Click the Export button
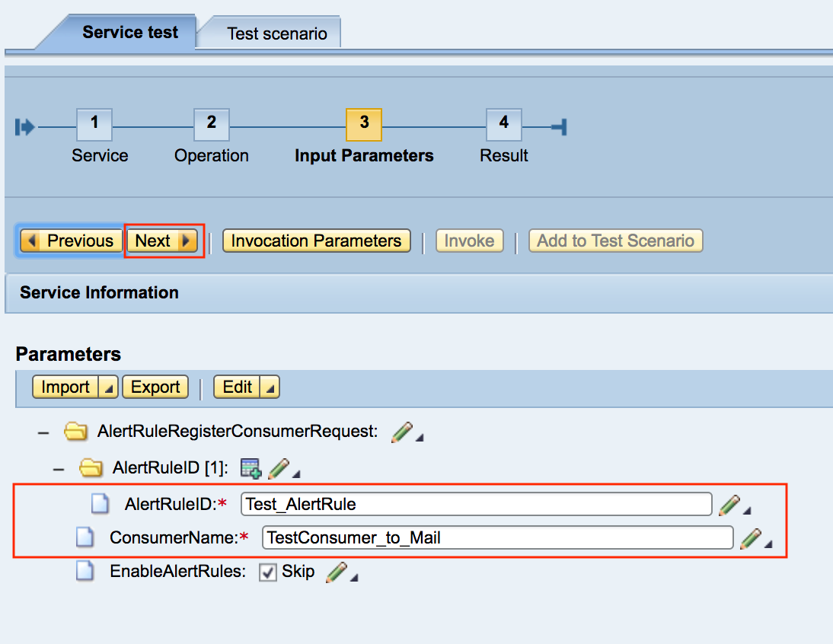 coord(155,387)
